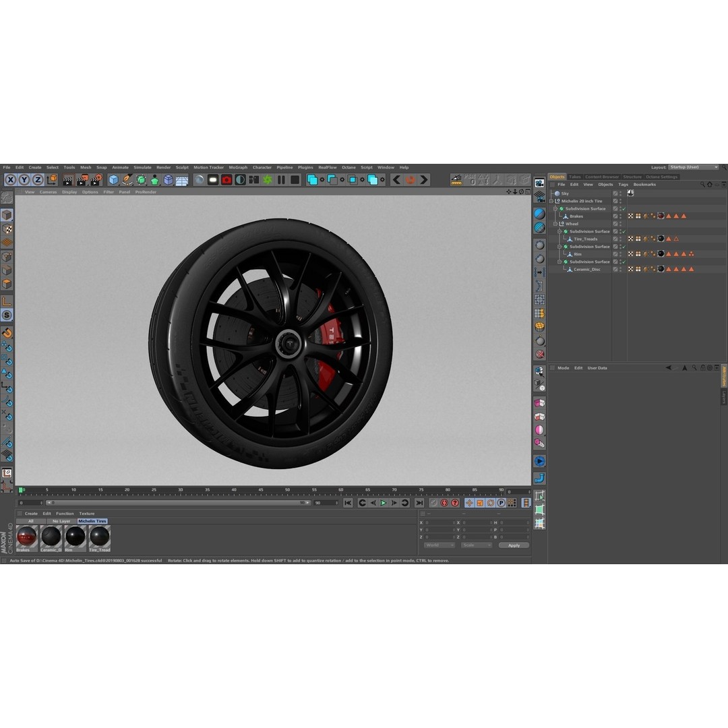Click the green Octane aperture icon
728x728 pixels.
click(x=268, y=180)
